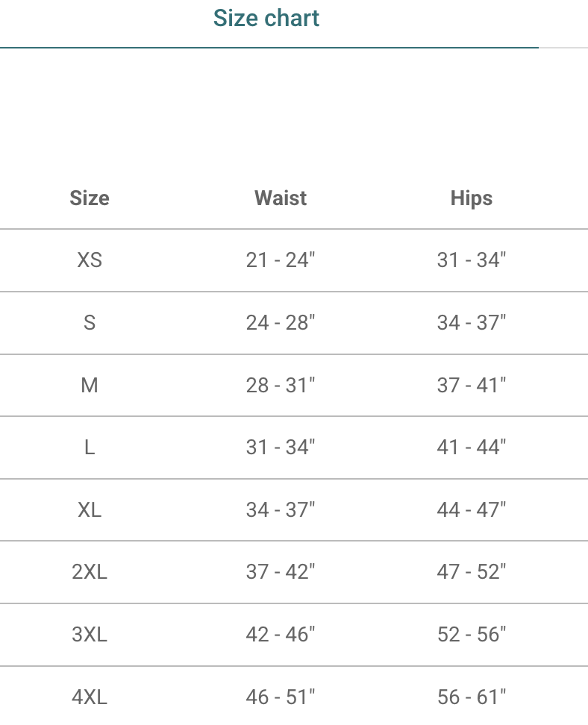
Task: Select the 2XL size row label
Action: pos(90,572)
